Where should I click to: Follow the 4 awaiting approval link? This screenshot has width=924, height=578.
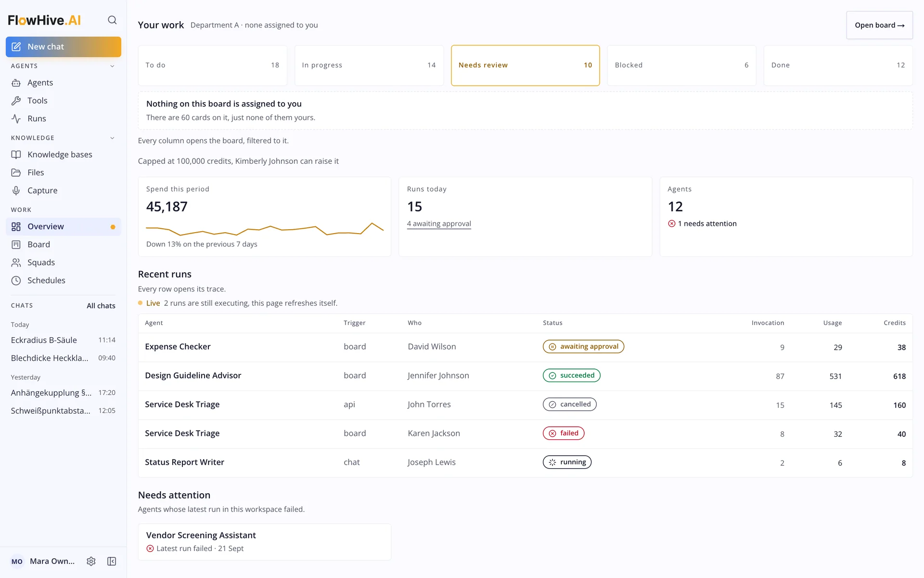tap(439, 223)
